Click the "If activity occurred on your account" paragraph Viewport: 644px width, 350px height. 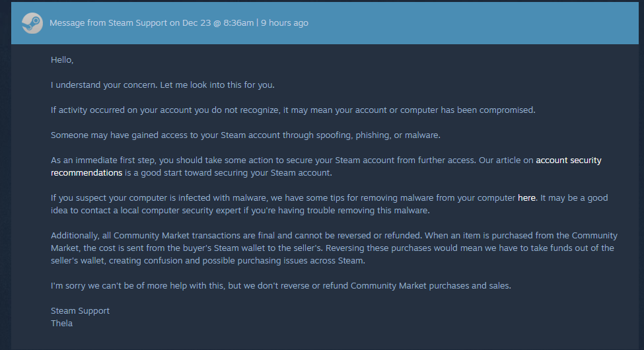[293, 110]
